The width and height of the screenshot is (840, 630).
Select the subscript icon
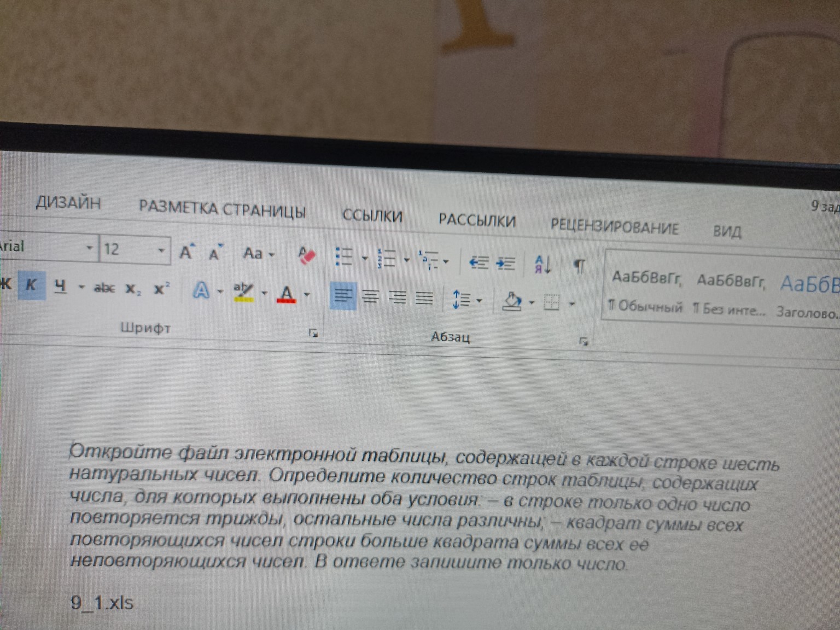coord(133,288)
